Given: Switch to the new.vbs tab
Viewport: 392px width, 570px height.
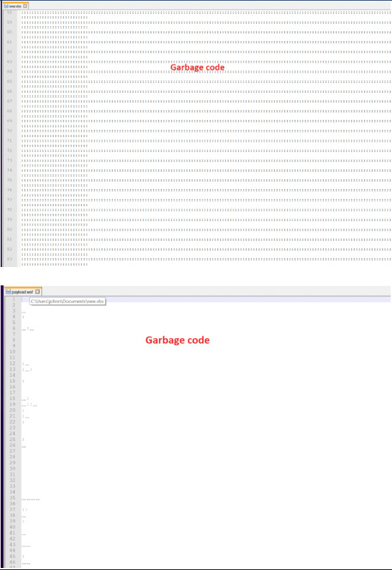Looking at the screenshot, I should pos(16,6).
